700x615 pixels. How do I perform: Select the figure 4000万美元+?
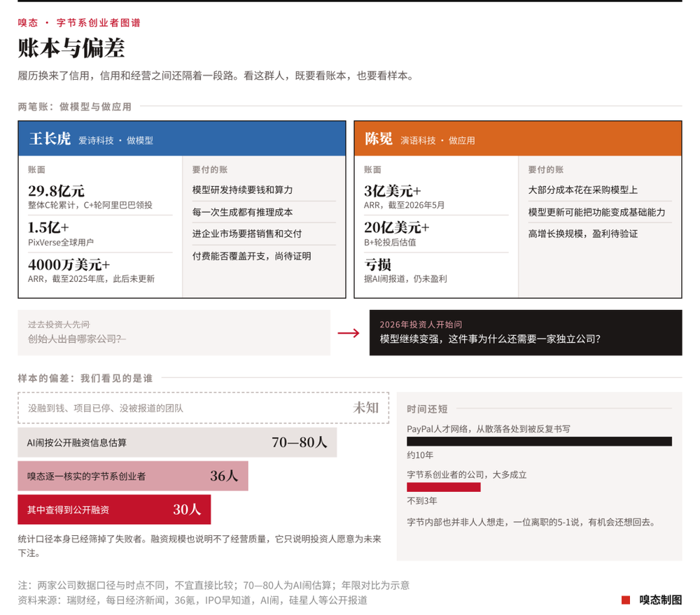click(x=69, y=264)
